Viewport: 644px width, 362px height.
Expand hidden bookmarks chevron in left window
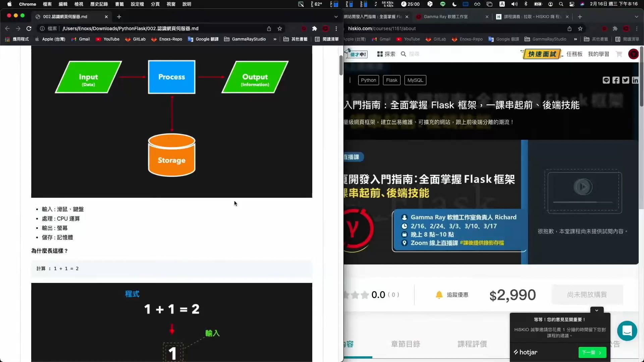pyautogui.click(x=275, y=39)
